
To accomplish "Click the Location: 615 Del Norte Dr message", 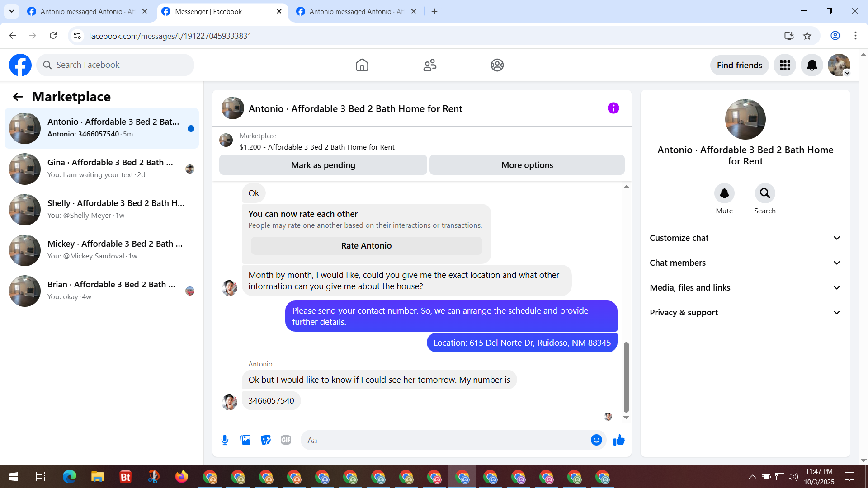I will pos(522,343).
